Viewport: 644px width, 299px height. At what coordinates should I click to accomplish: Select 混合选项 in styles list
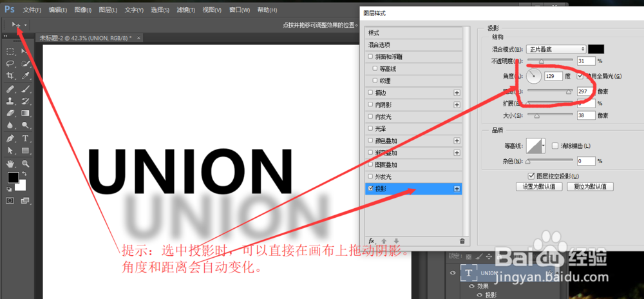(413, 44)
